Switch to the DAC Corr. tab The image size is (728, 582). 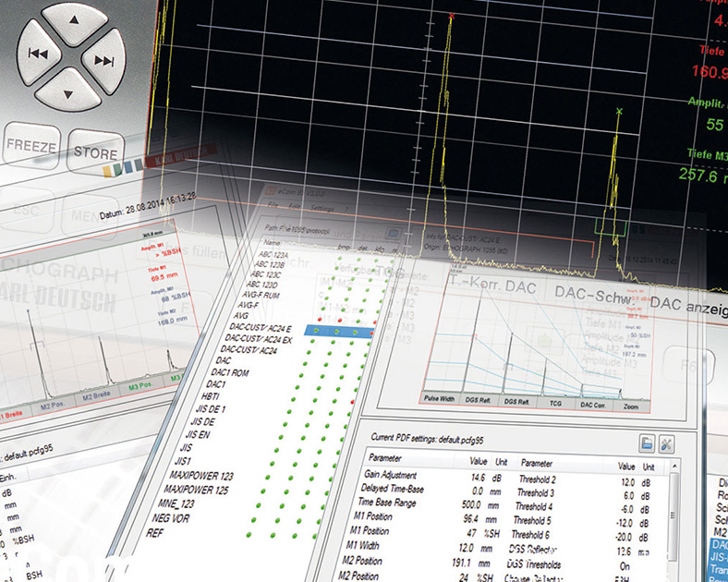593,405
